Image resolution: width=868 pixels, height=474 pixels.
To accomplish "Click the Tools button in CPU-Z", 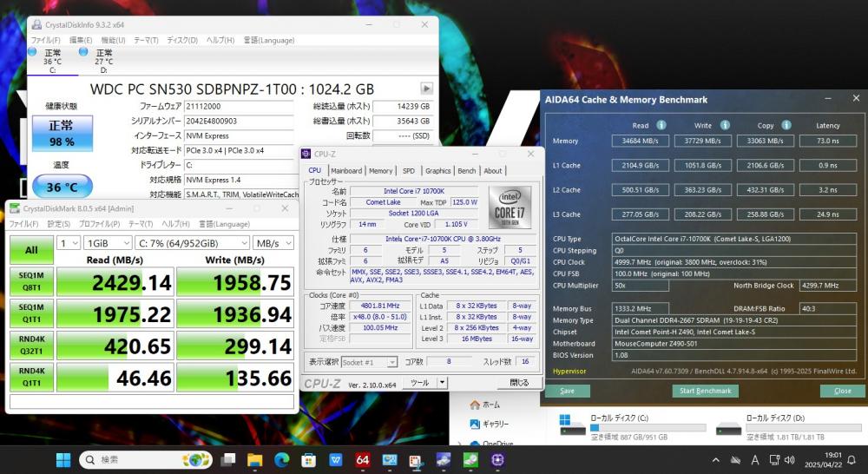I will [x=419, y=383].
